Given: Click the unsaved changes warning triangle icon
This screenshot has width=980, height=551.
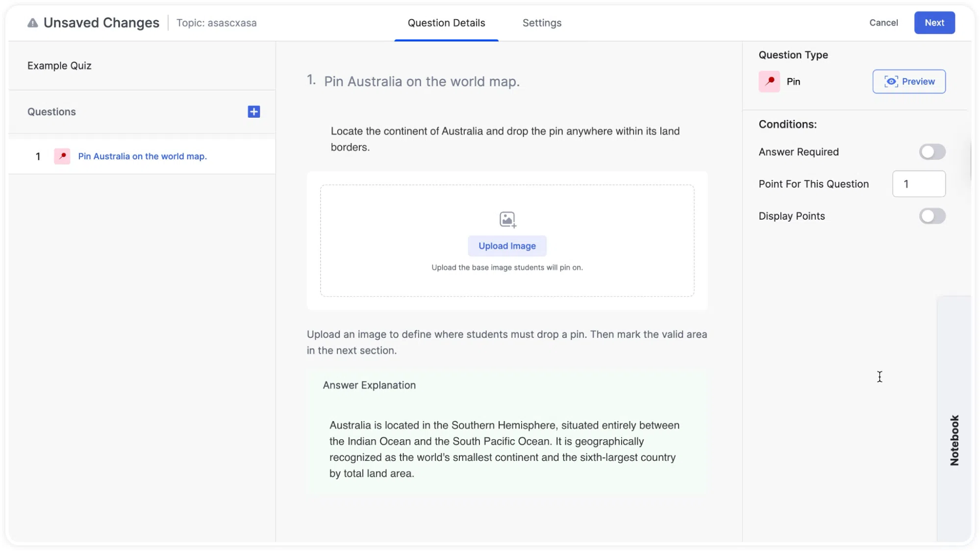Looking at the screenshot, I should click(32, 23).
